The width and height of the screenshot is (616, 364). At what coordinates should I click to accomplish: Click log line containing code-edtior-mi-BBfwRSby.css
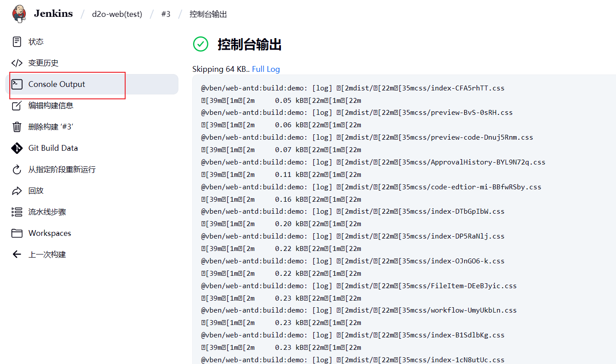pos(371,187)
